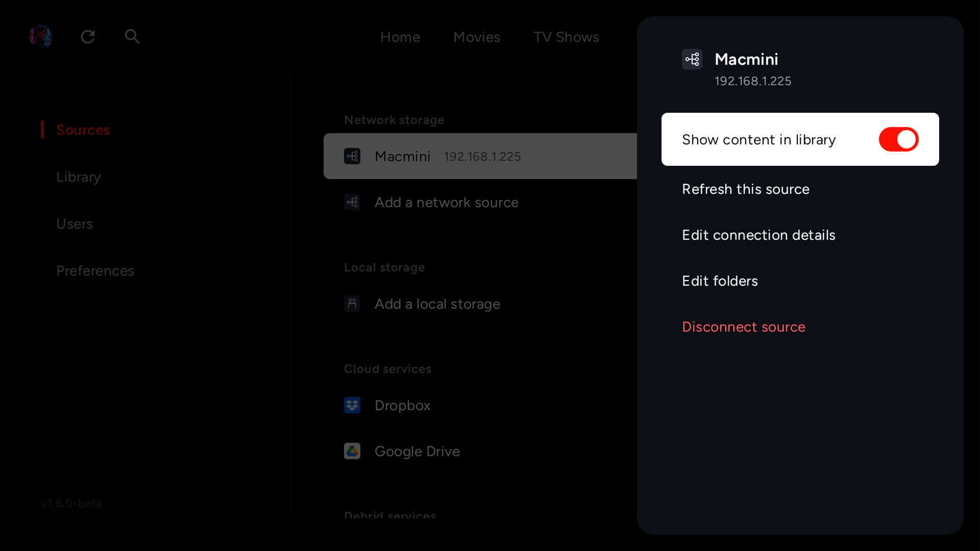Select the Dropbox cloud service label
Screen dimensions: 980x551
[402, 405]
